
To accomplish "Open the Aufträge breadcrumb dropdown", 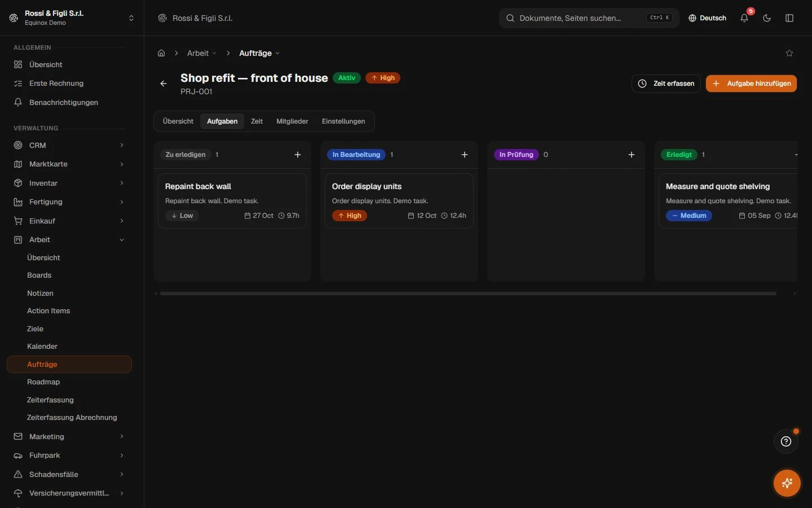I will (x=259, y=53).
